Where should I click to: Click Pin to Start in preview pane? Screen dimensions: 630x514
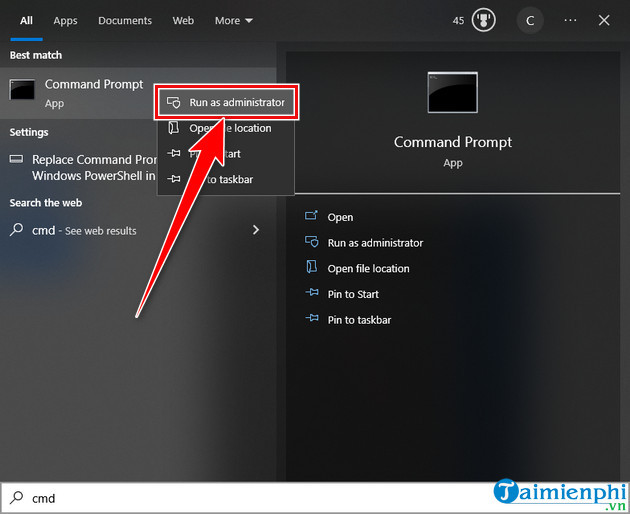[x=353, y=294]
